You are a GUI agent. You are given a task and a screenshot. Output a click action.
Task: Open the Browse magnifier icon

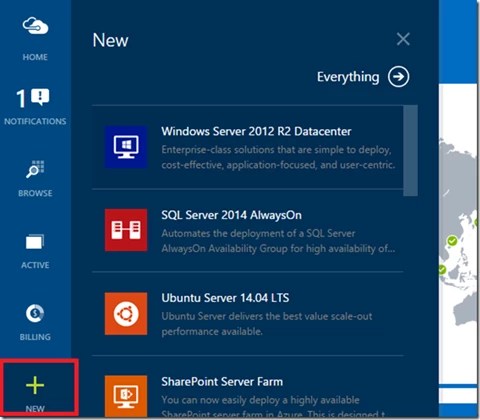pos(35,169)
